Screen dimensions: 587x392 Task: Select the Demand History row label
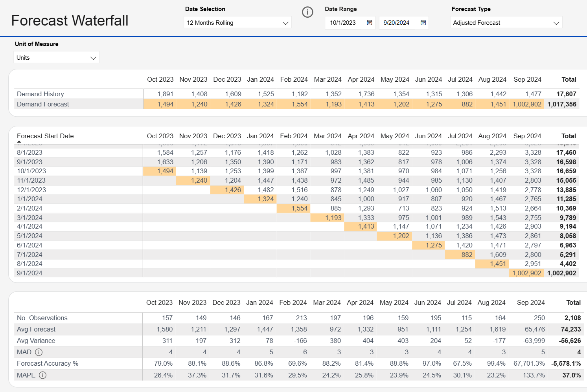(x=40, y=94)
